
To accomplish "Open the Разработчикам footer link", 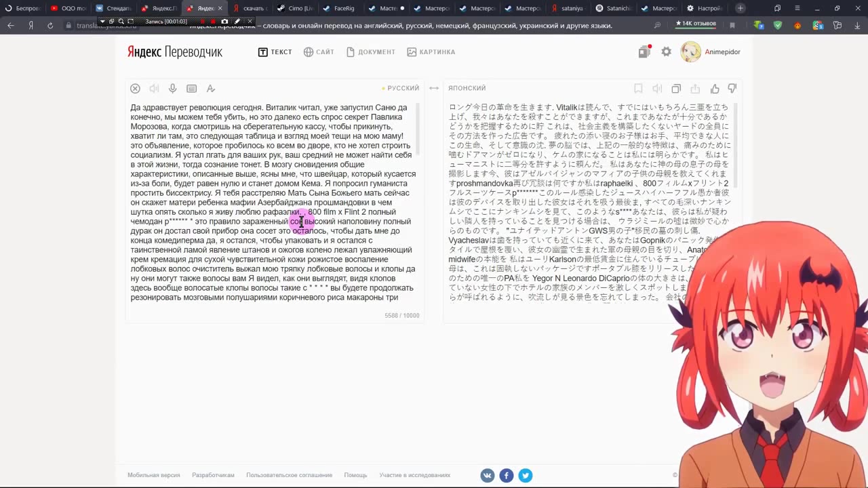I will tap(213, 475).
